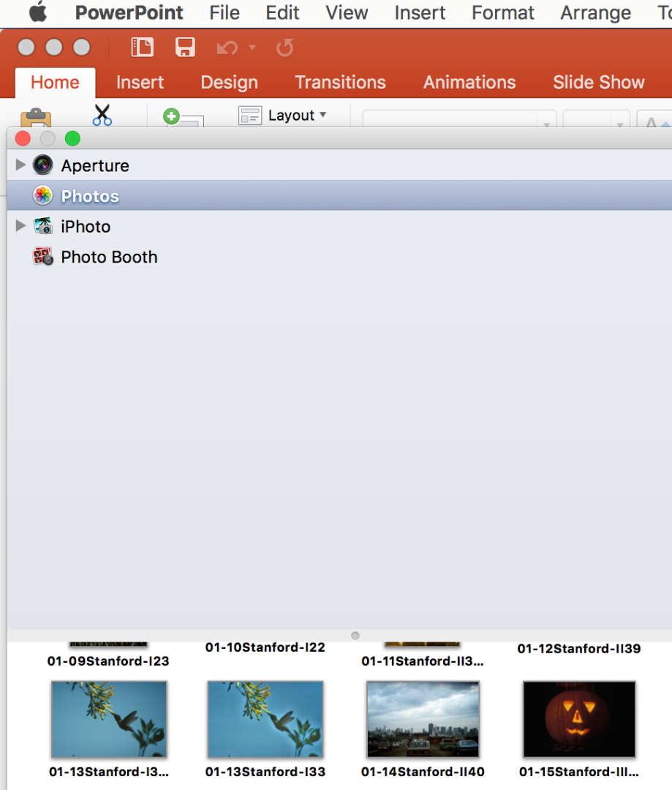
Task: Switch to the Slide Show ribbon tab
Action: pos(598,82)
